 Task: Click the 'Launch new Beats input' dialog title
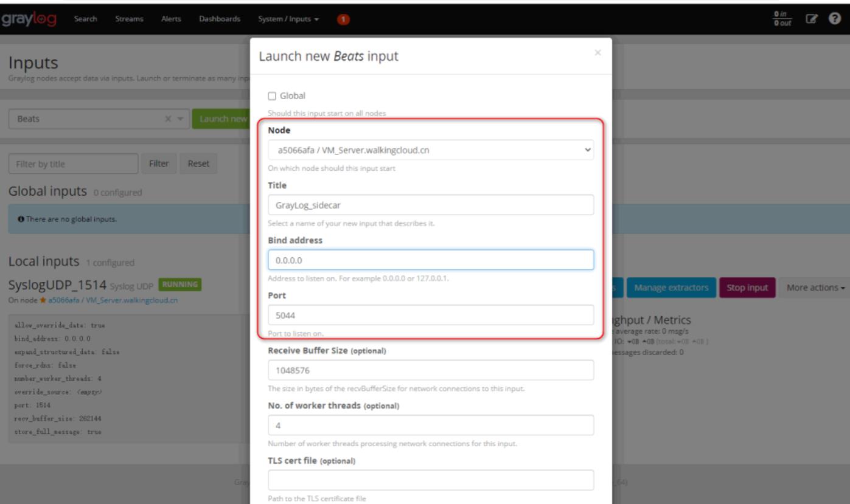tap(329, 57)
